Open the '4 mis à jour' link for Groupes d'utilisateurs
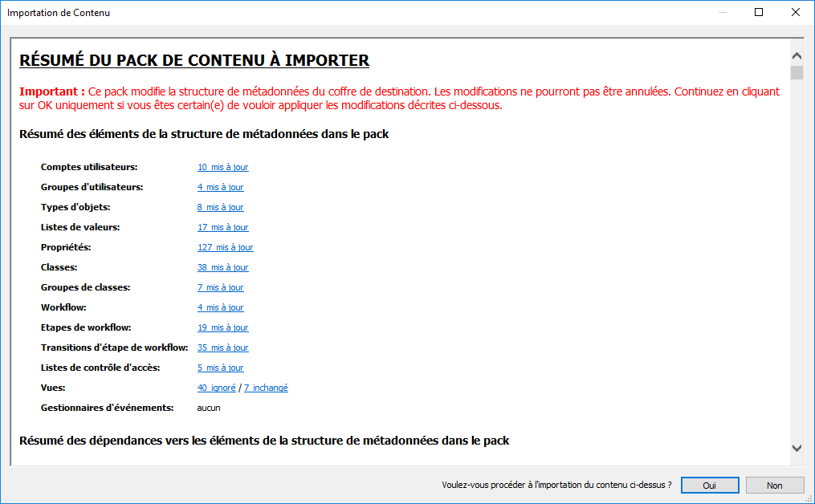 click(x=220, y=187)
